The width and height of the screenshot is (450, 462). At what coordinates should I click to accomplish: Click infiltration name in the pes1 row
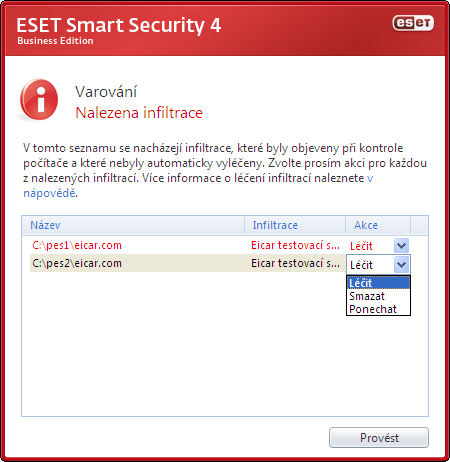[295, 245]
